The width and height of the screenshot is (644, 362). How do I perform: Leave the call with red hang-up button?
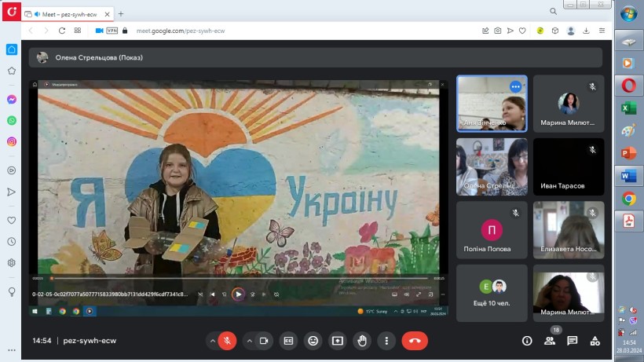coord(415,341)
